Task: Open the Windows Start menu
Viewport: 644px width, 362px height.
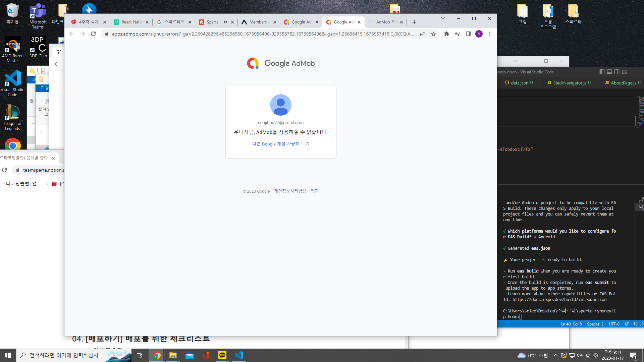Action: click(8, 355)
